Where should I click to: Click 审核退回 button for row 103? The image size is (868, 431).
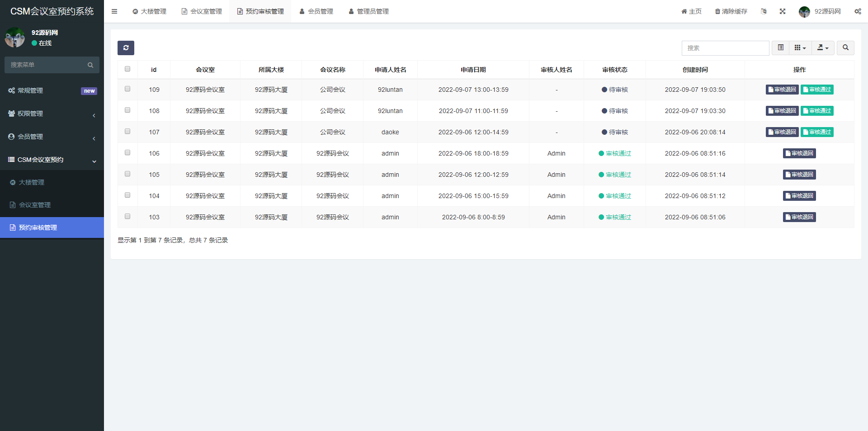[x=799, y=217]
